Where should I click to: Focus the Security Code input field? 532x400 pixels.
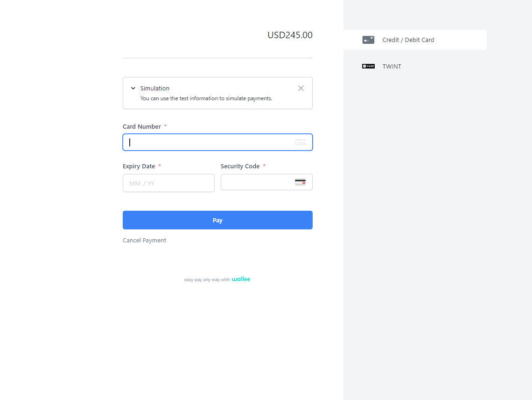tap(257, 182)
